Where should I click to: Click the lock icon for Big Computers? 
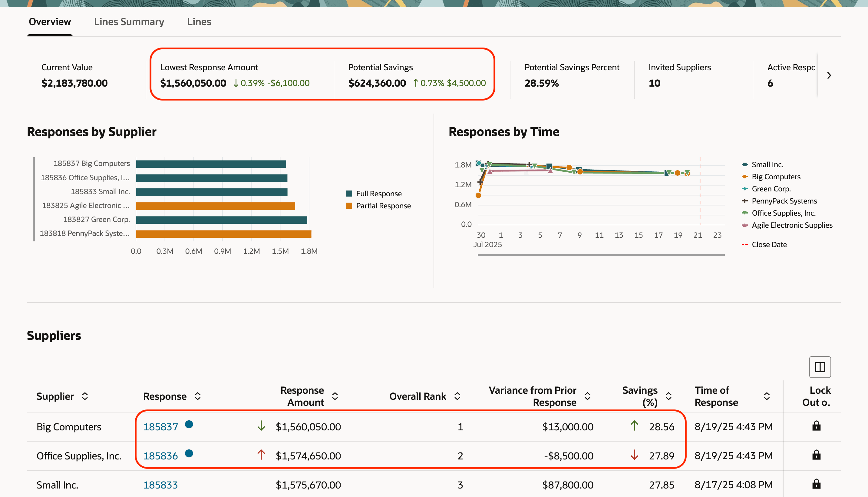[x=816, y=426]
